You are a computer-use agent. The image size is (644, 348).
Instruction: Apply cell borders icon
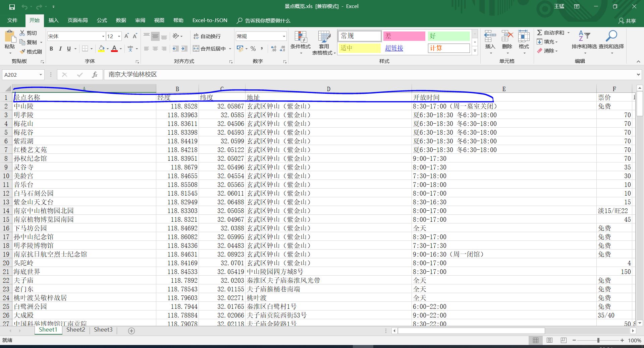[85, 49]
